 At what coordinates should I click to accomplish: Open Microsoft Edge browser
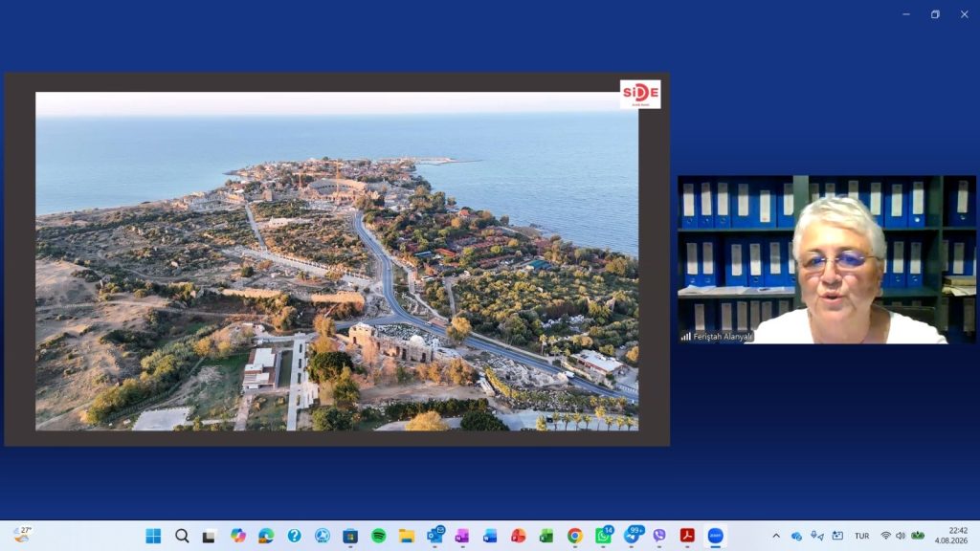(x=266, y=536)
